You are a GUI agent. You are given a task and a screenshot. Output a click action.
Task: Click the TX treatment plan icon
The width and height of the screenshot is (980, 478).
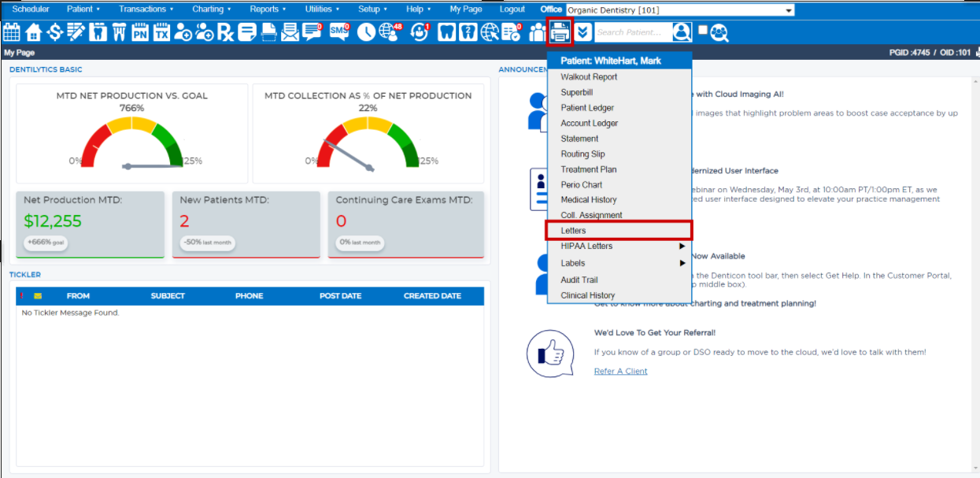point(161,32)
